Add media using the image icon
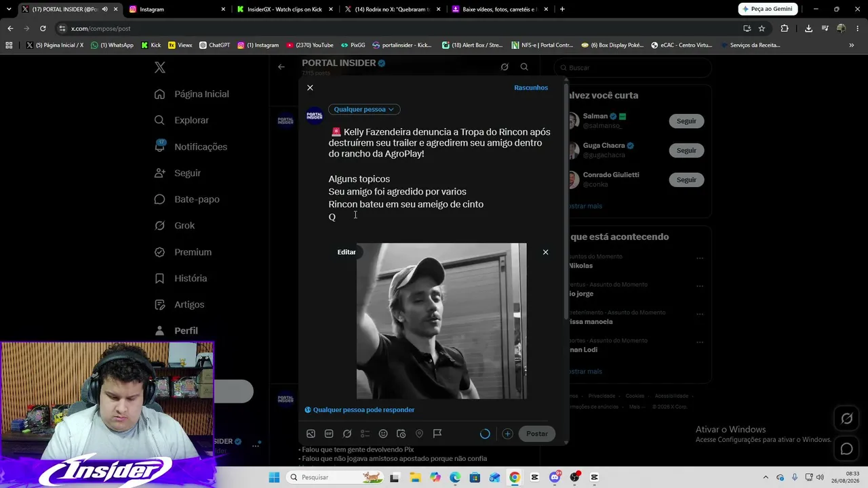Screen dimensions: 868x488 click(x=311, y=434)
